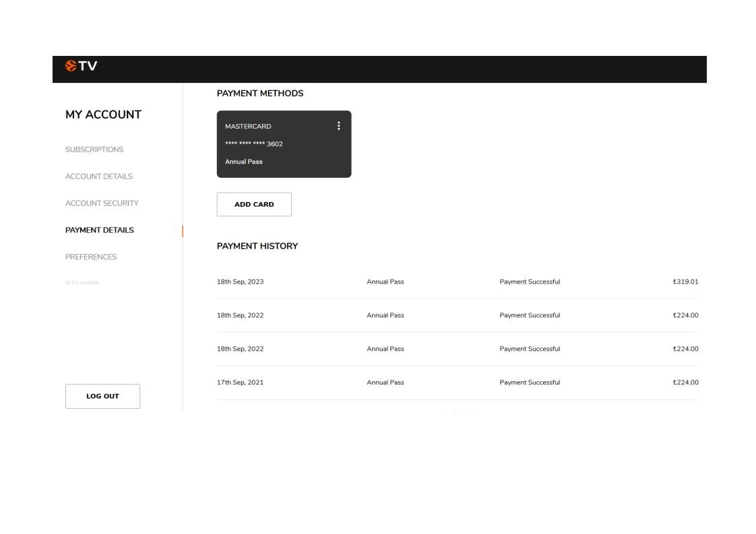Click Annual Pass label on Mastercard card

(244, 162)
